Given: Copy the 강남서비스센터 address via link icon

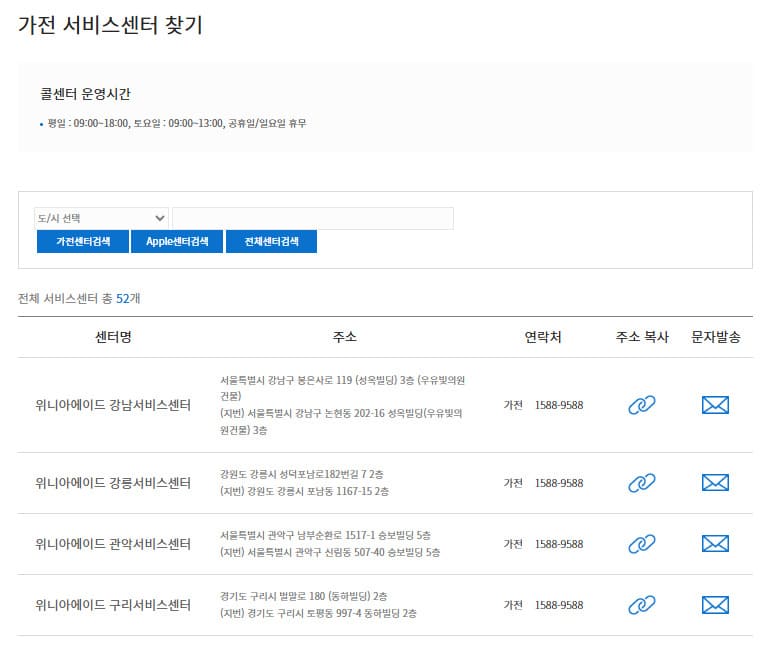Looking at the screenshot, I should 641,405.
